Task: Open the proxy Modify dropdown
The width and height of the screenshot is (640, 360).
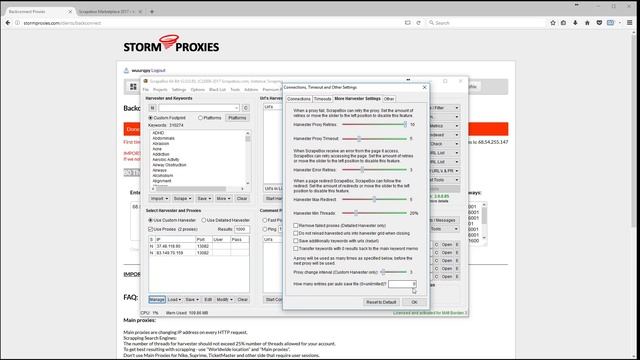Action: coord(224,300)
